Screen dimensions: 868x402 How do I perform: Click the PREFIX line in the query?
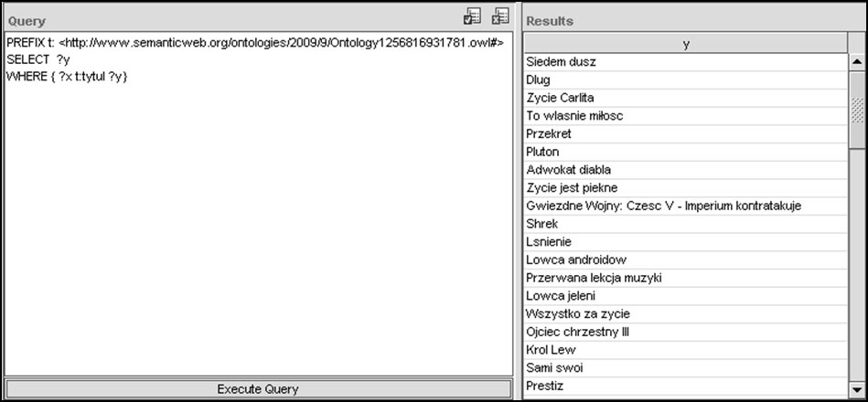254,44
